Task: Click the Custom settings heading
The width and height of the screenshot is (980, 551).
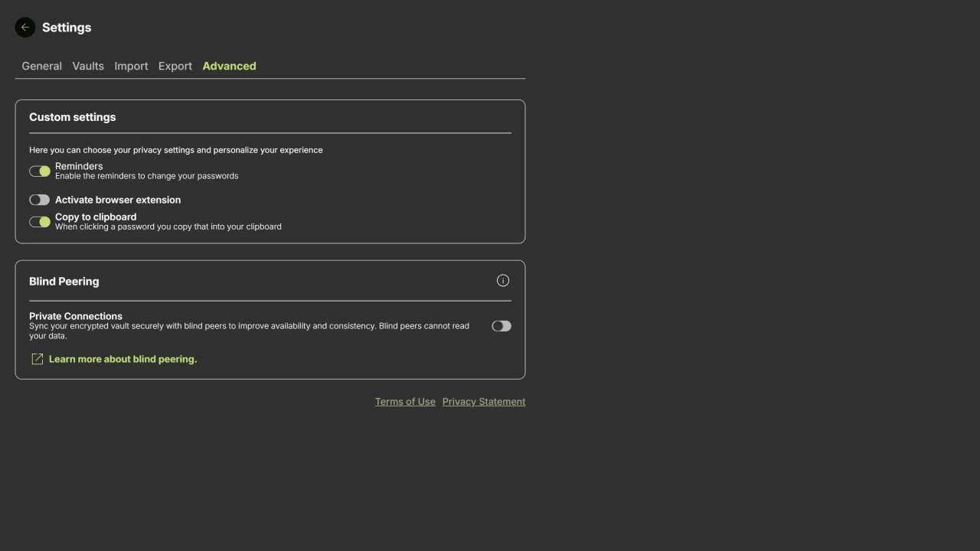Action: (73, 117)
